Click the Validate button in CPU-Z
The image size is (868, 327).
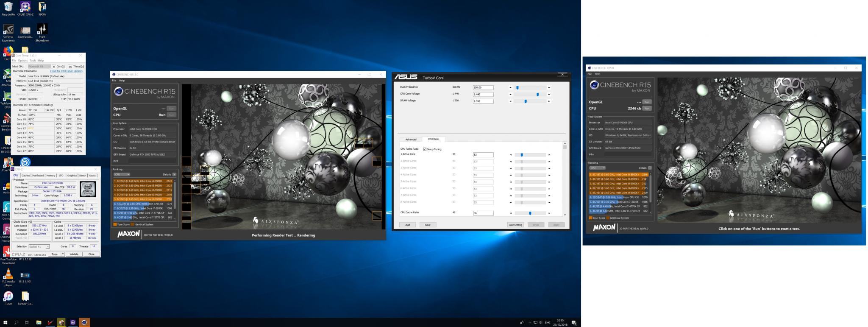pos(74,254)
